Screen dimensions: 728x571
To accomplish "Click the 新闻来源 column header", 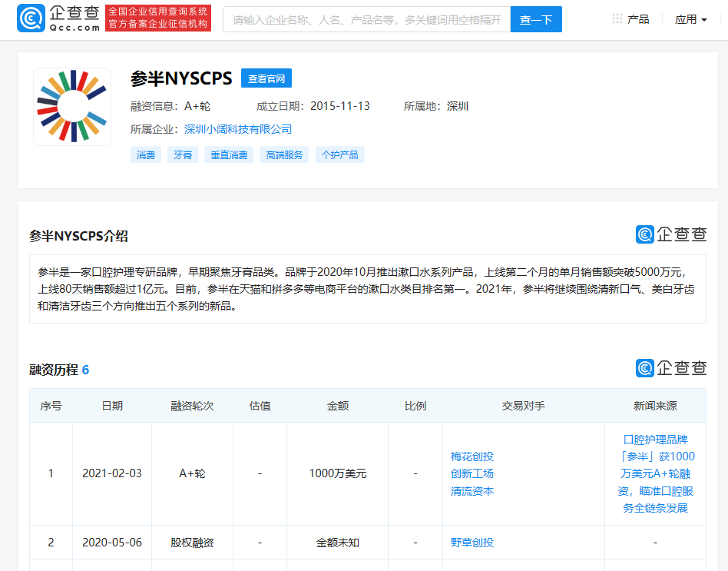I will coord(655,406).
